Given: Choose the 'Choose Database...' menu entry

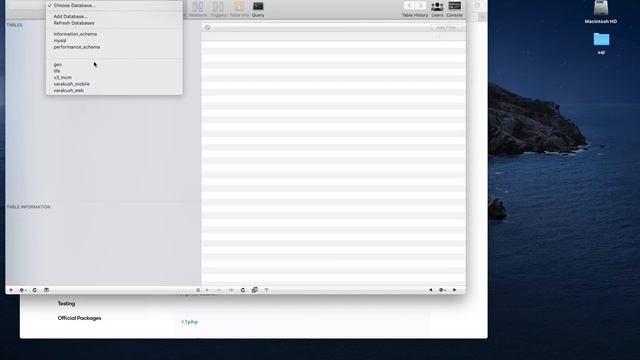Looking at the screenshot, I should [114, 5].
